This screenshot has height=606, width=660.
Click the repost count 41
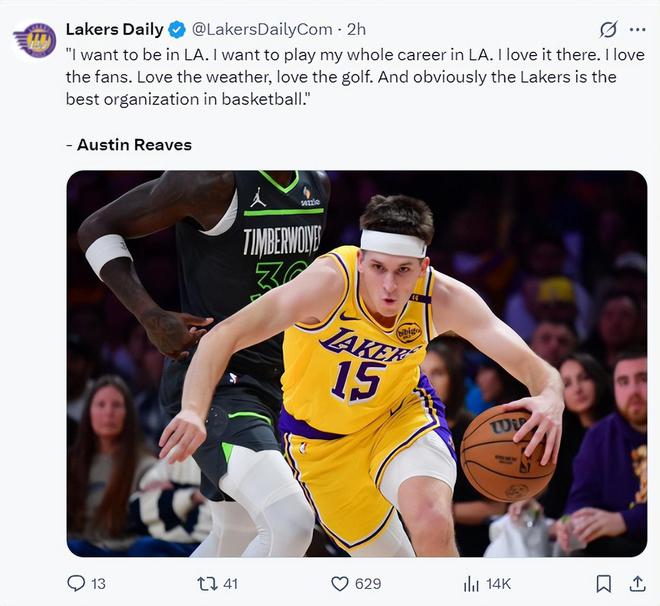(x=231, y=583)
